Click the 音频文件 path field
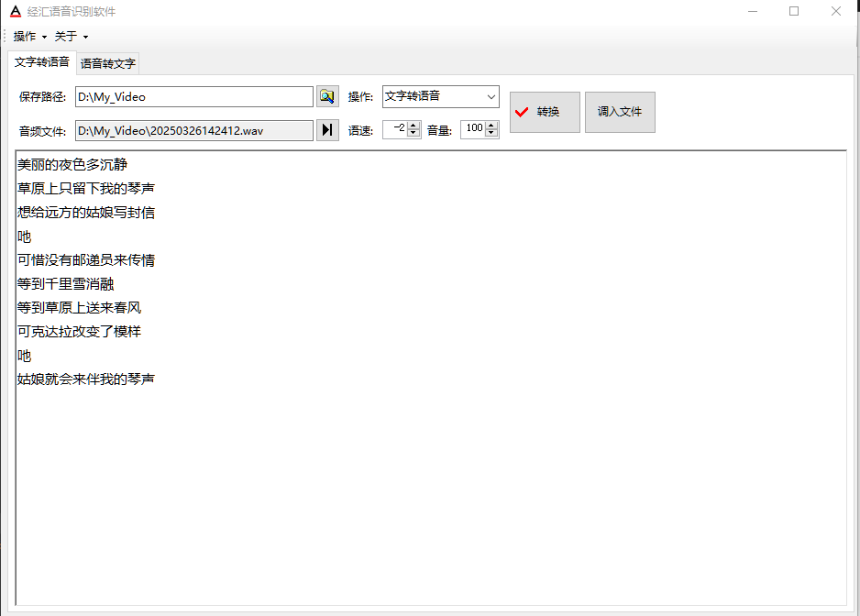This screenshot has width=860, height=616. pos(193,130)
